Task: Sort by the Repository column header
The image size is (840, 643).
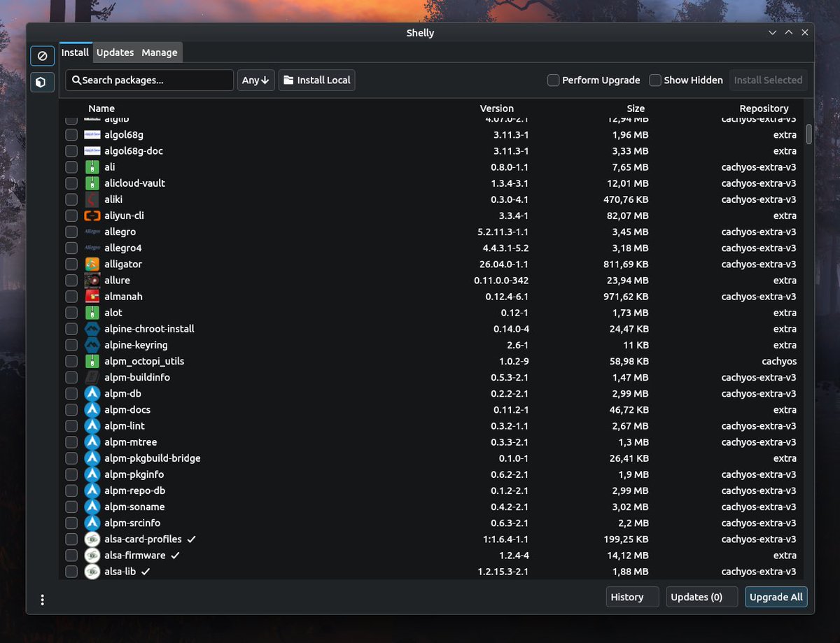Action: tap(764, 108)
